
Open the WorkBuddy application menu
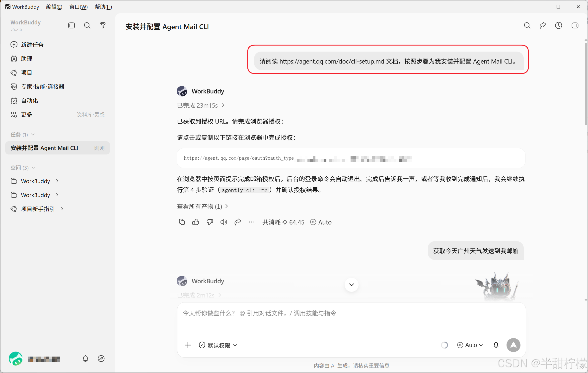point(22,7)
